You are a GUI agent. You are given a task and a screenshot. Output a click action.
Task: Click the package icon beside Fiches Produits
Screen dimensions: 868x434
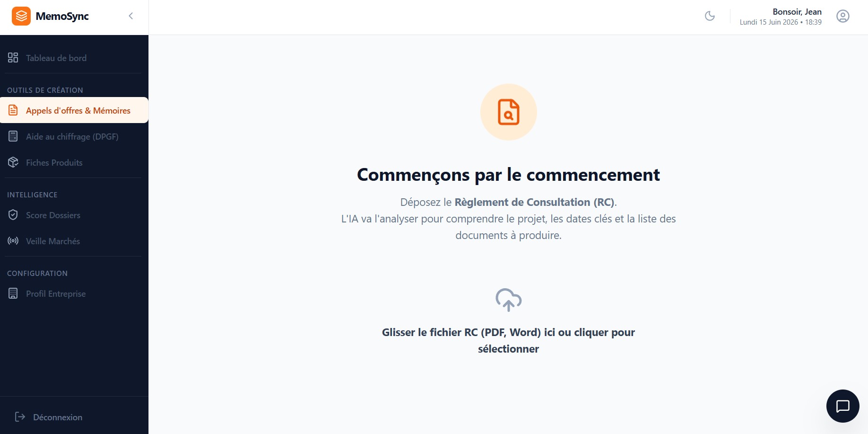pyautogui.click(x=13, y=162)
